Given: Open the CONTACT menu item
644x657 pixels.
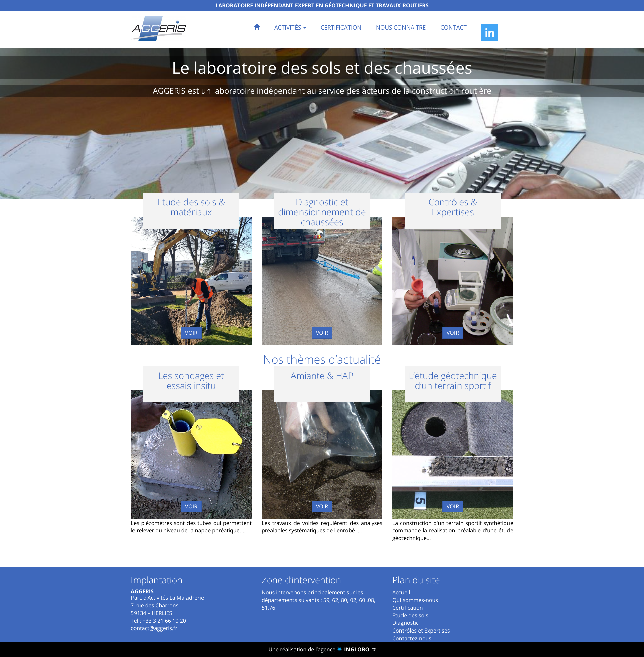Looking at the screenshot, I should [453, 28].
